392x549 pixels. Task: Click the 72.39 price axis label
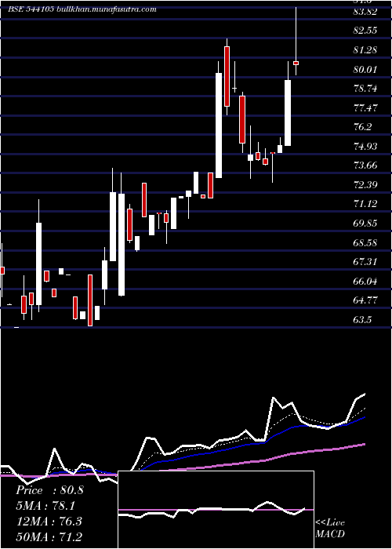pyautogui.click(x=365, y=185)
